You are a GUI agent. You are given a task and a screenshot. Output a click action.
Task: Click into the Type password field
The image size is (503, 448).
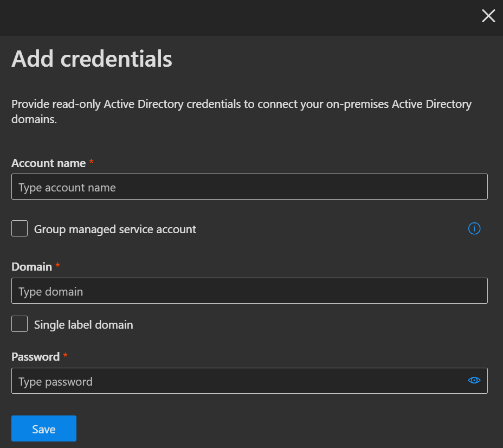pyautogui.click(x=238, y=381)
